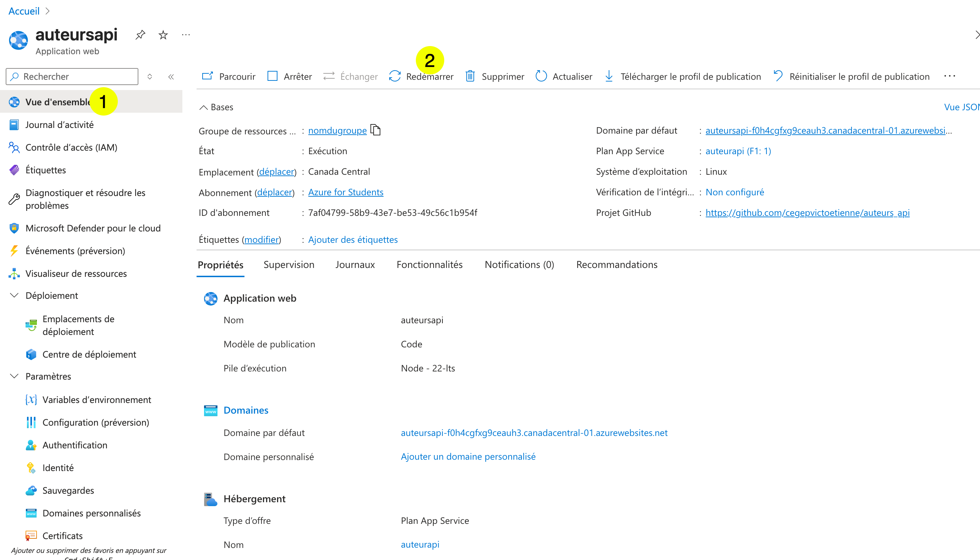Collapse the Bases section chevron
Screen dimensions: 980x560
[204, 107]
